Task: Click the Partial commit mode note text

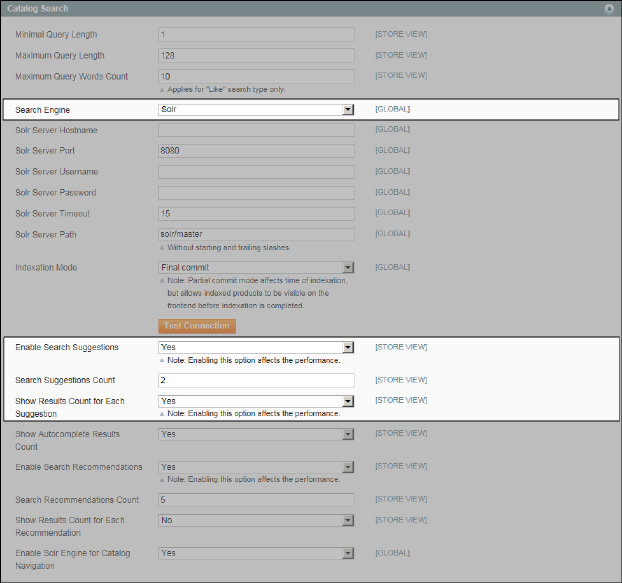Action: 257,293
